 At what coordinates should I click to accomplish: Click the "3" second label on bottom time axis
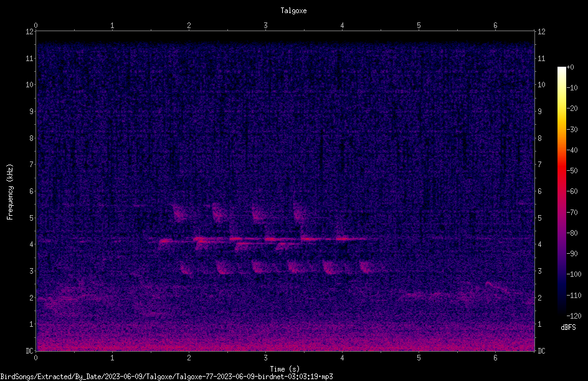(265, 358)
